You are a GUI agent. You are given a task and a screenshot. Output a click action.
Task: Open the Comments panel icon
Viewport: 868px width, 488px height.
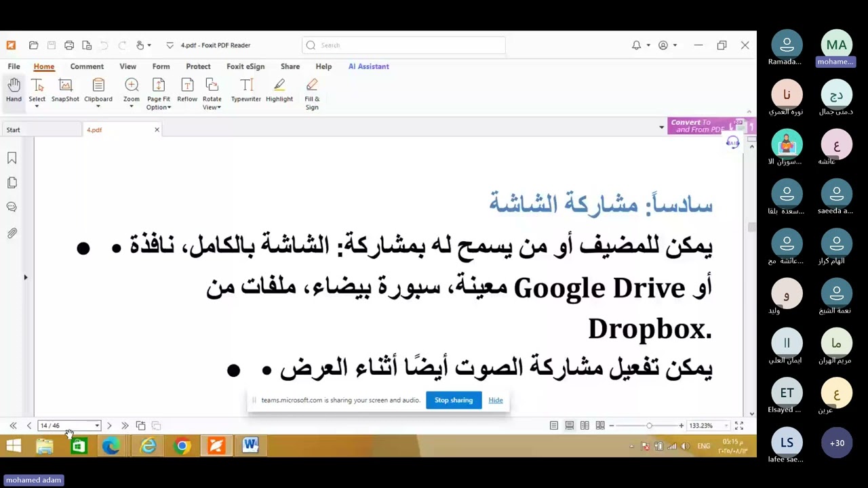coord(12,207)
